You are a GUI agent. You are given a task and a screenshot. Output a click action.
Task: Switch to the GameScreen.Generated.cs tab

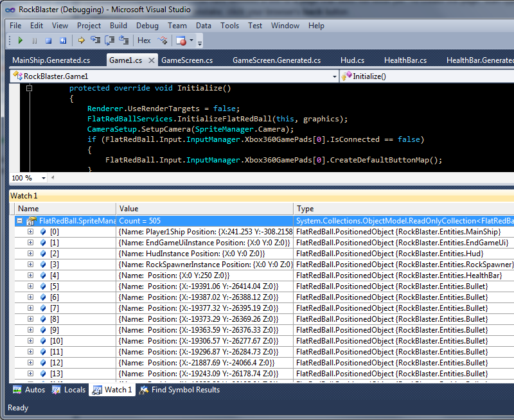coord(277,60)
